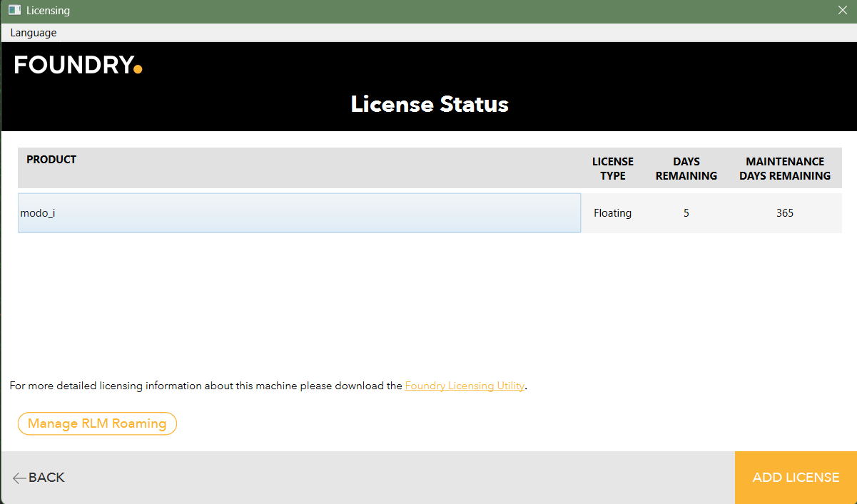The image size is (857, 504).
Task: Go back using the BACK button
Action: point(39,478)
